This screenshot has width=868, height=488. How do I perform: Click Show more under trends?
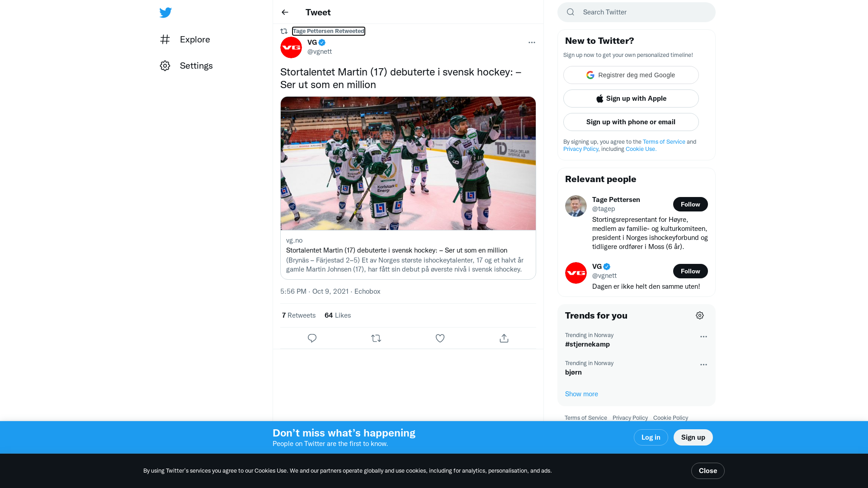[x=581, y=394]
